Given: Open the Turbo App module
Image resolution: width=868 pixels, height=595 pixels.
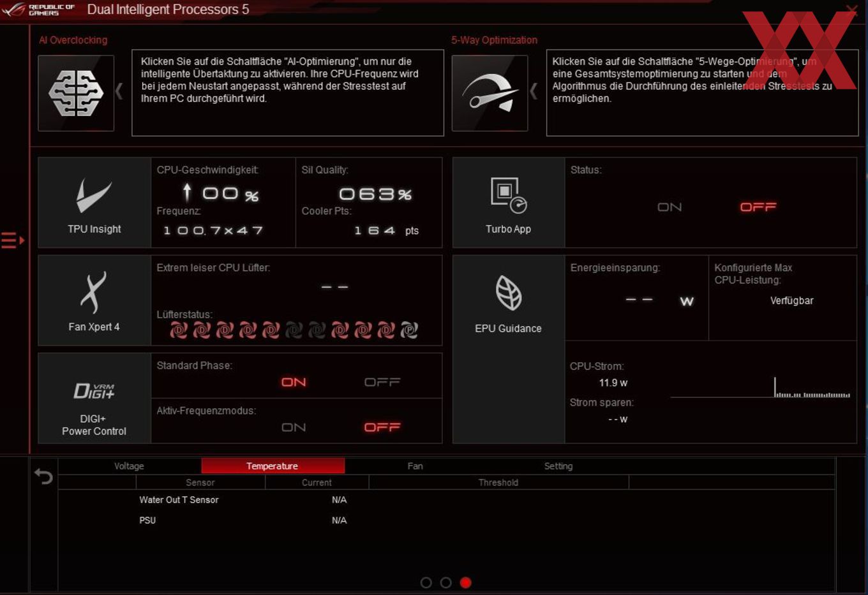Looking at the screenshot, I should [x=508, y=203].
